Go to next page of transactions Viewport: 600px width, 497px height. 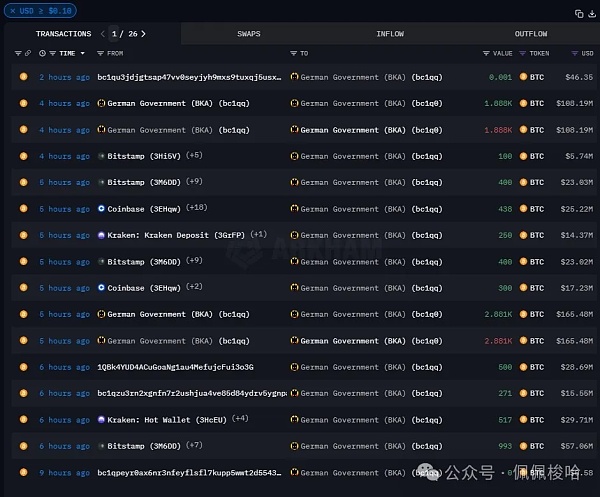point(143,34)
